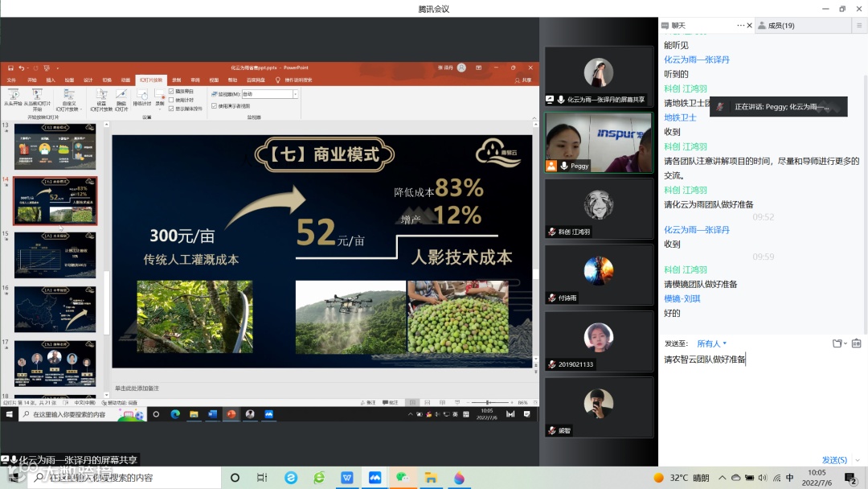Collapse the PowerPoint ribbon arrow
868x489 pixels.
click(534, 118)
